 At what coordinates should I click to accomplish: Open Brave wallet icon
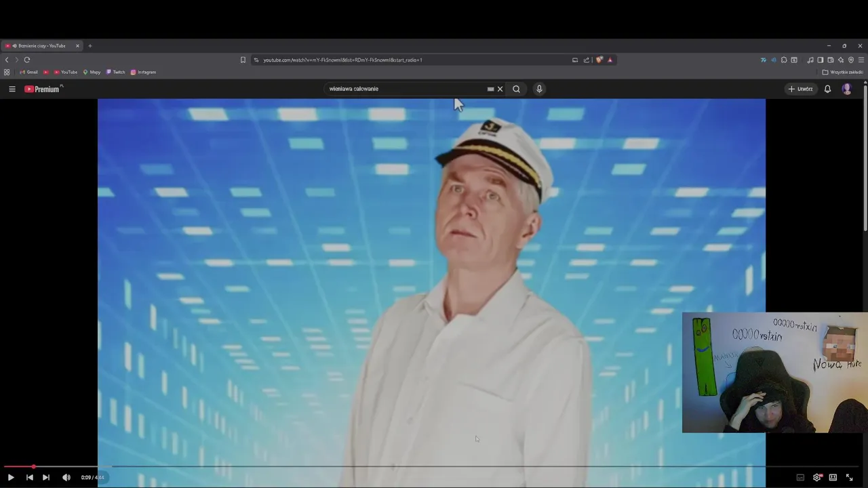pyautogui.click(x=831, y=60)
